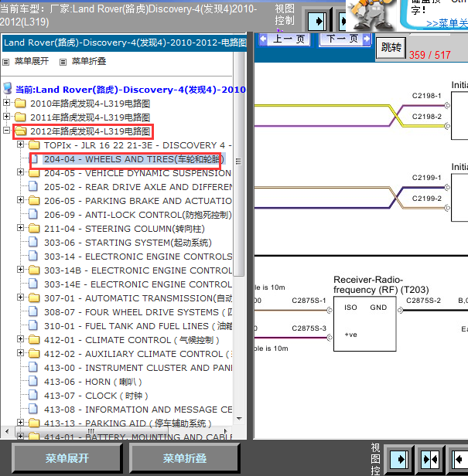Click the bottom view-control expand-right arrow icon
The height and width of the screenshot is (476, 468).
tap(399, 459)
